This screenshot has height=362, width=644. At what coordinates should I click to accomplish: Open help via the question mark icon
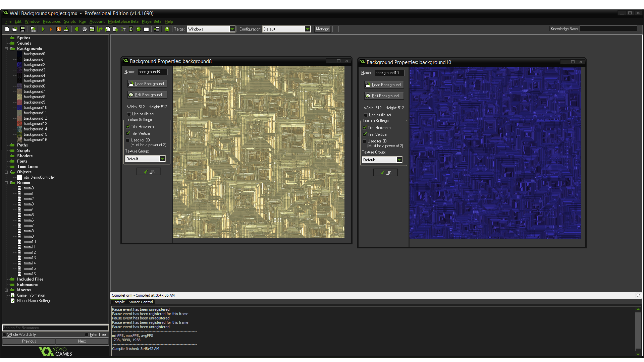click(x=167, y=29)
